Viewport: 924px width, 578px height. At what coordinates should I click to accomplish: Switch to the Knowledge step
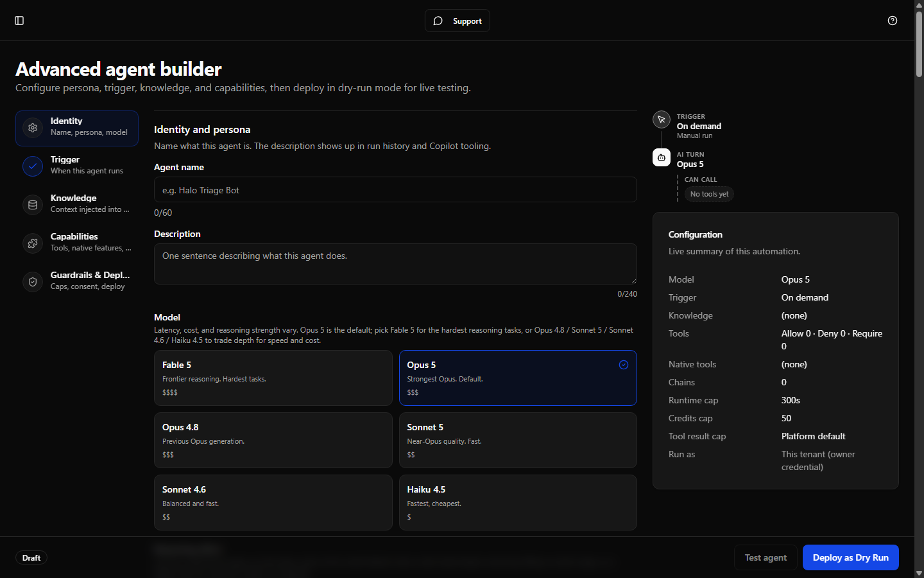(77, 205)
